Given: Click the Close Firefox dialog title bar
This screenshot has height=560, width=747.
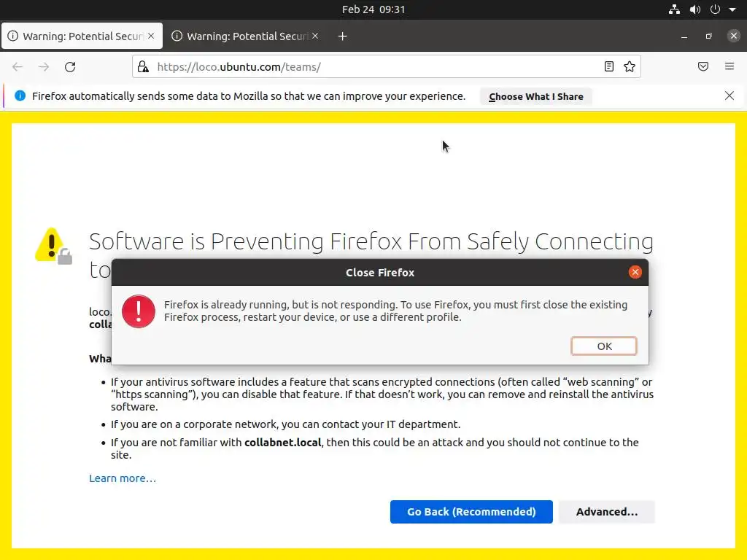Looking at the screenshot, I should click(379, 273).
